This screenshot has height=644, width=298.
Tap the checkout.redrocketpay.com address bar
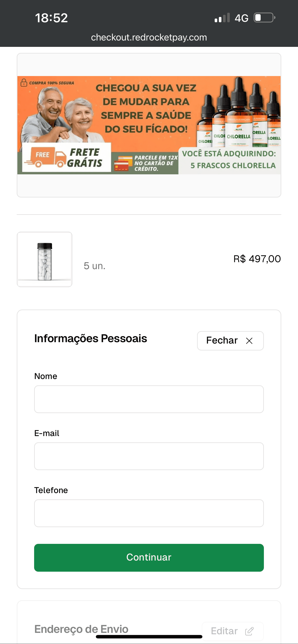[149, 38]
